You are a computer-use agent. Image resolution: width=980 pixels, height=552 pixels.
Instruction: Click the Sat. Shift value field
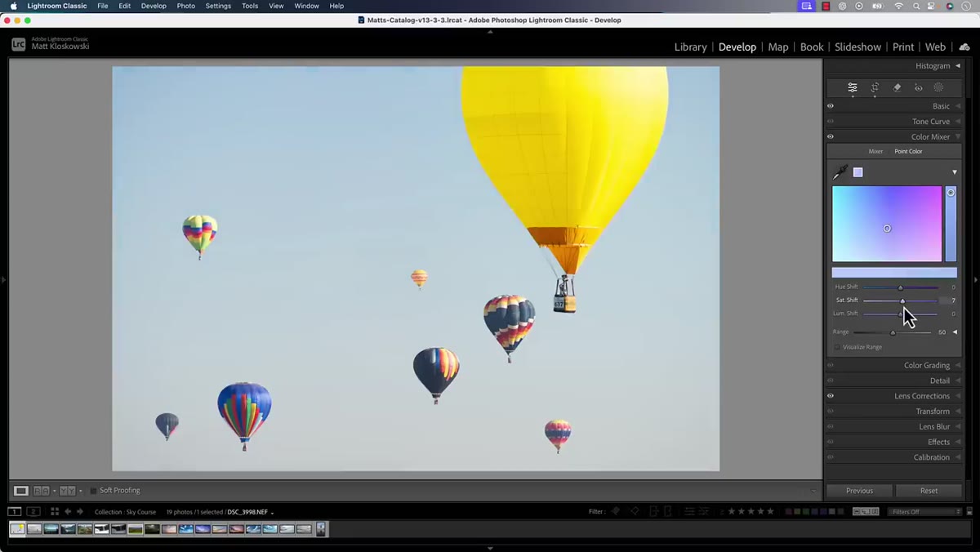tap(947, 300)
